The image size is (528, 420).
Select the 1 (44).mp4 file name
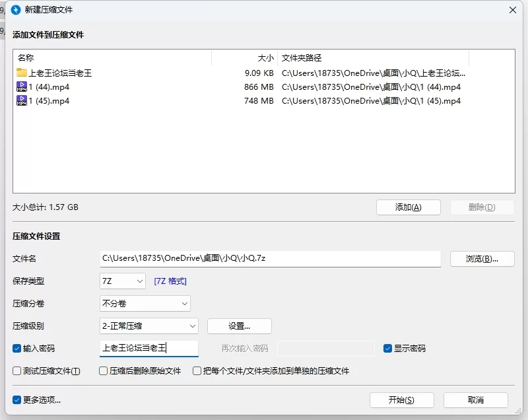(x=49, y=87)
